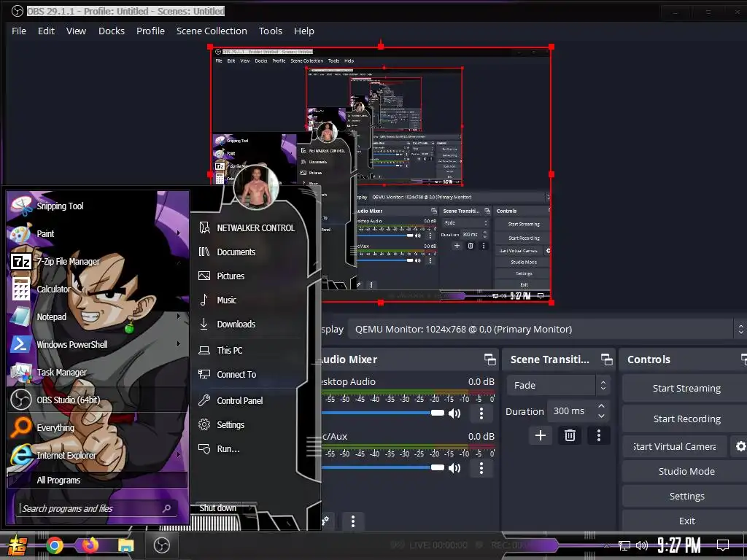
Task: Mute Mic/Aux speaker icon
Action: 454,468
